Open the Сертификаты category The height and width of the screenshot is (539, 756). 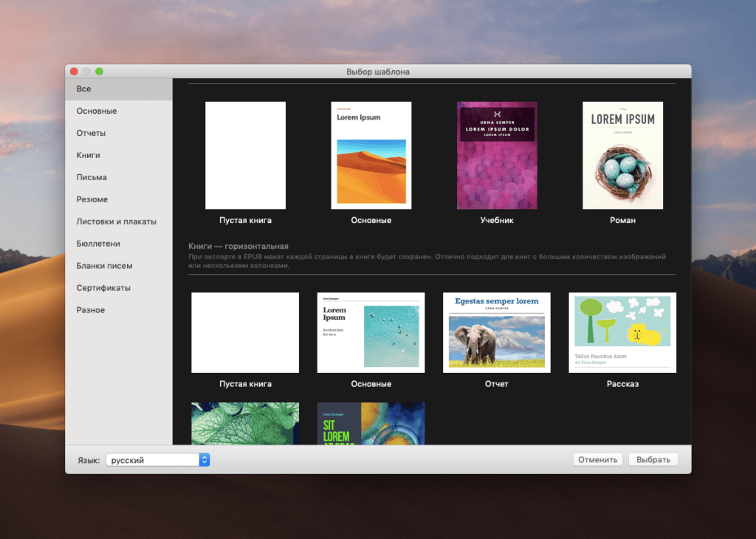(x=103, y=288)
